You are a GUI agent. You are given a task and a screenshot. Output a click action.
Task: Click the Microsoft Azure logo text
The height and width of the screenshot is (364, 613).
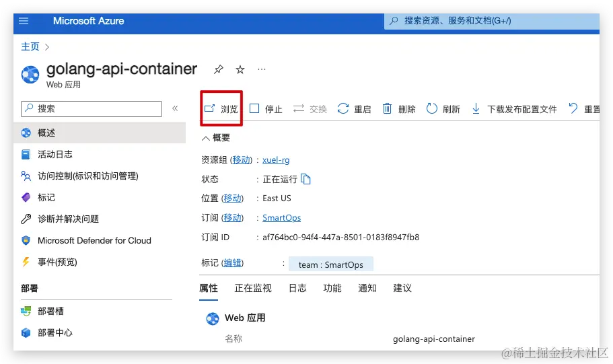(88, 21)
